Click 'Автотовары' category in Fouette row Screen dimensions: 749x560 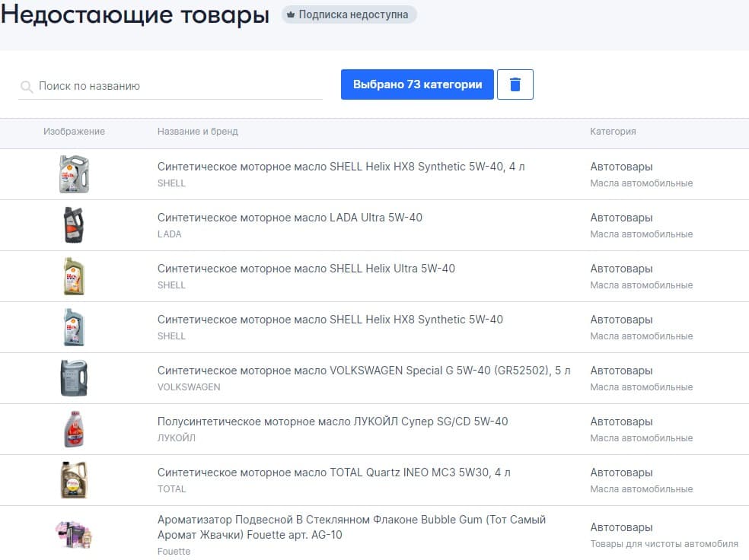(621, 527)
